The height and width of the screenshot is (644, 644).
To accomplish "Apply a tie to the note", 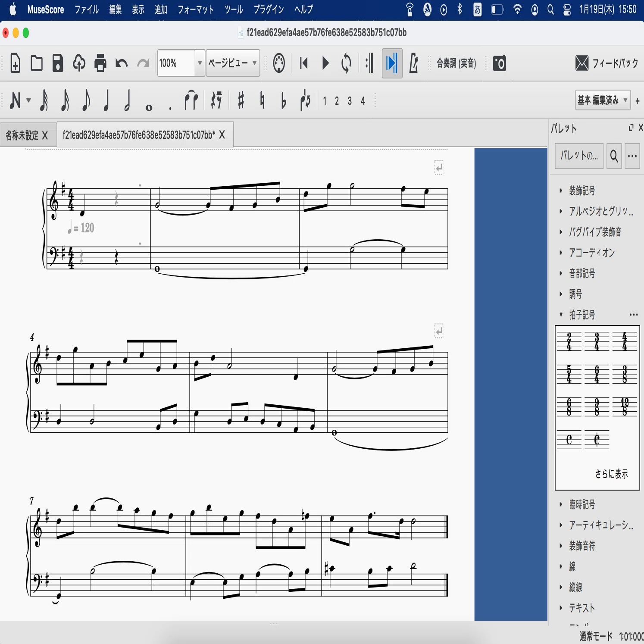I will [191, 100].
